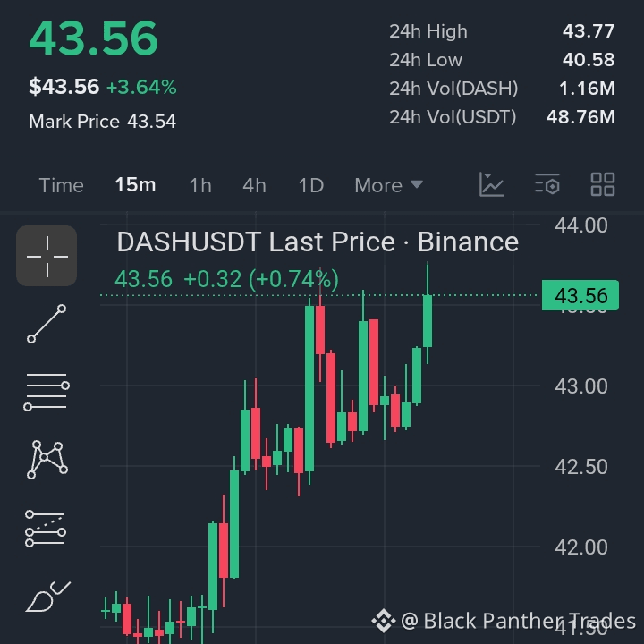Click the 24h High value 43.77
The image size is (644, 644).
point(589,31)
